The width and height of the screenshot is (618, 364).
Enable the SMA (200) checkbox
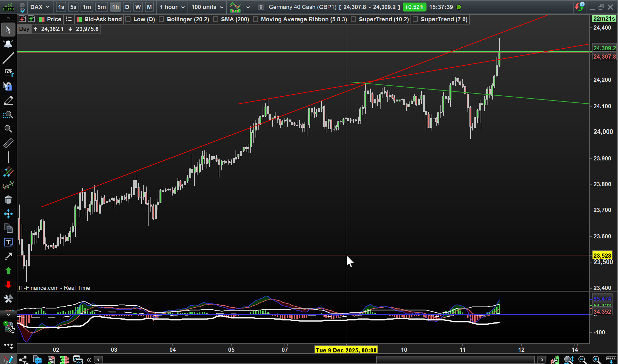216,19
